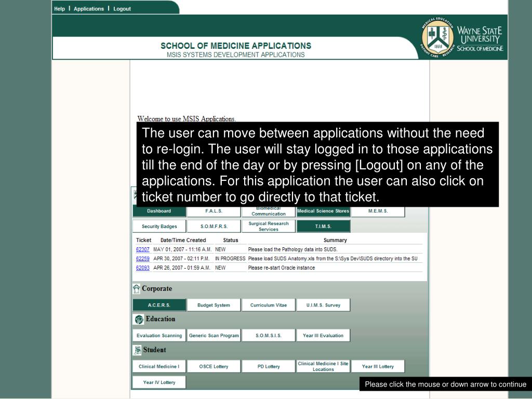Open Medical Science Stores application

coord(323,211)
